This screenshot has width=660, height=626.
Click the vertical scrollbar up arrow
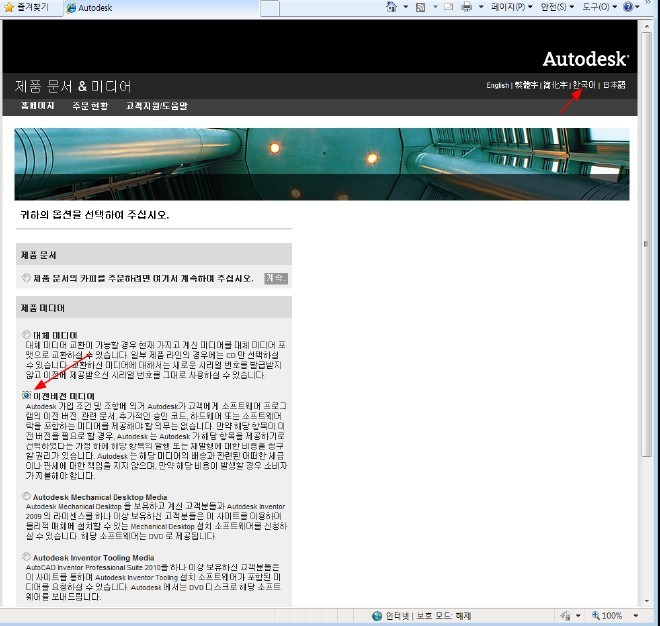pos(647,26)
